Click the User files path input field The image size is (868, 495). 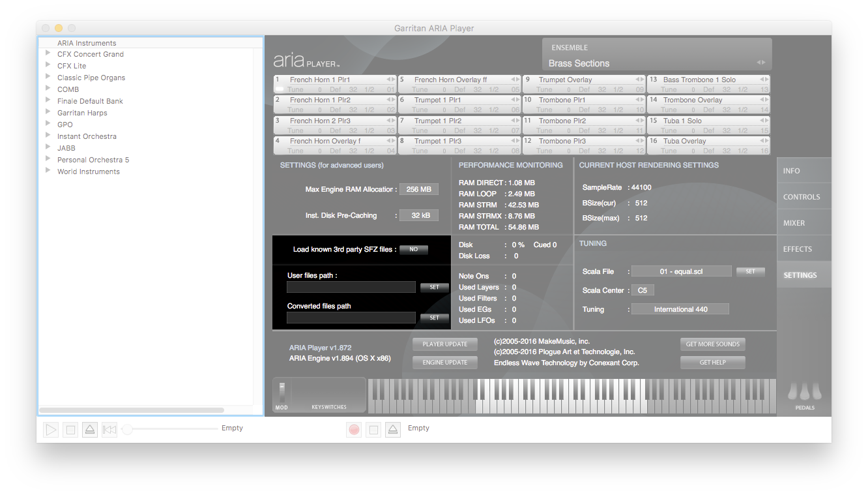(x=351, y=287)
